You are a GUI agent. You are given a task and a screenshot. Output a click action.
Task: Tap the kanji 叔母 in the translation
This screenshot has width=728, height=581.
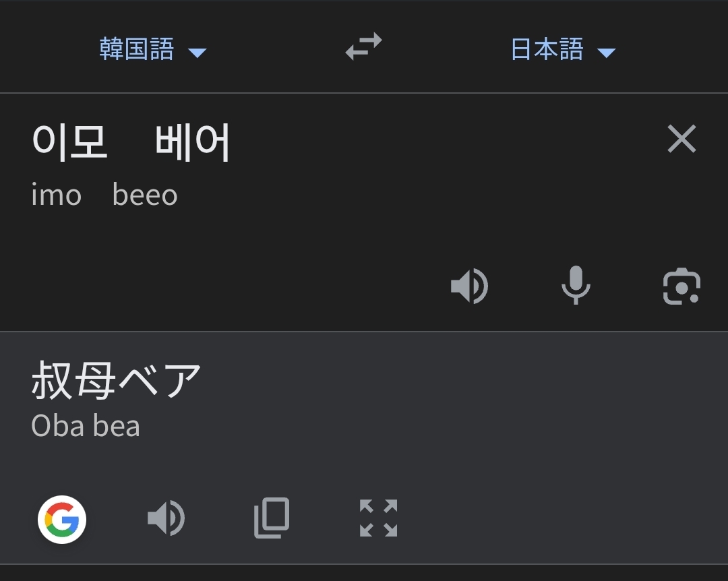(74, 380)
